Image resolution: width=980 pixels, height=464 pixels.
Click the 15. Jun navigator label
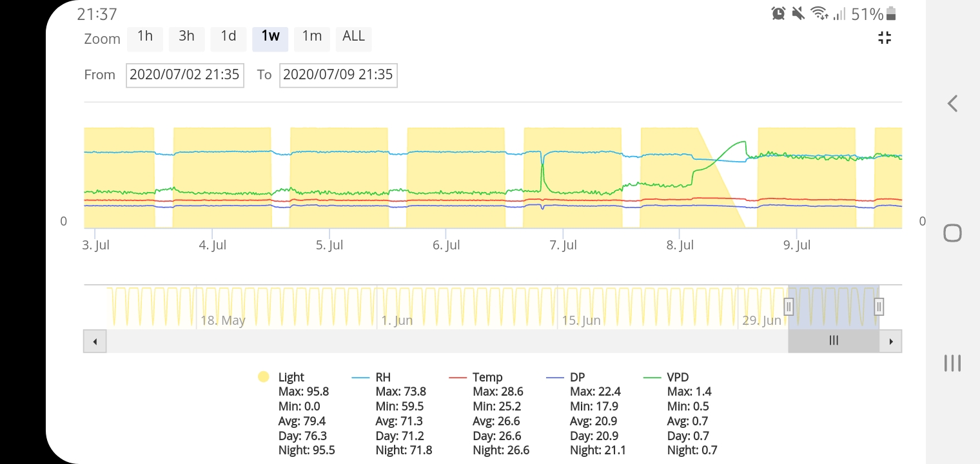[582, 320]
